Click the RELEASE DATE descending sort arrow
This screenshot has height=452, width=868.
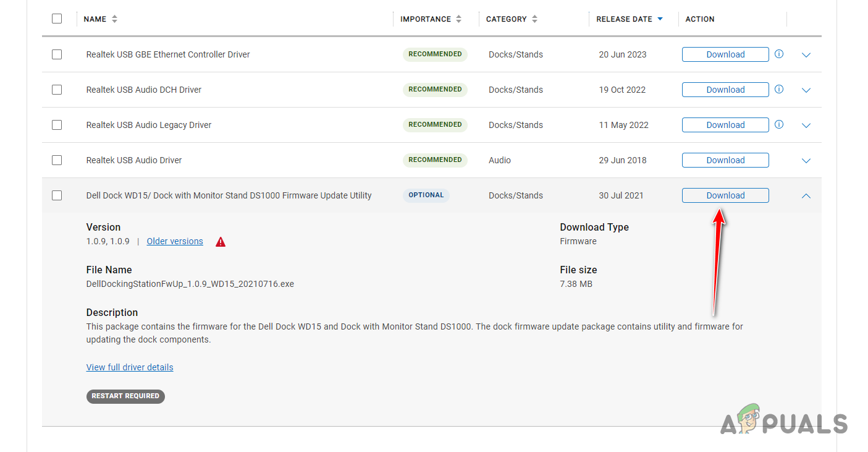click(660, 19)
